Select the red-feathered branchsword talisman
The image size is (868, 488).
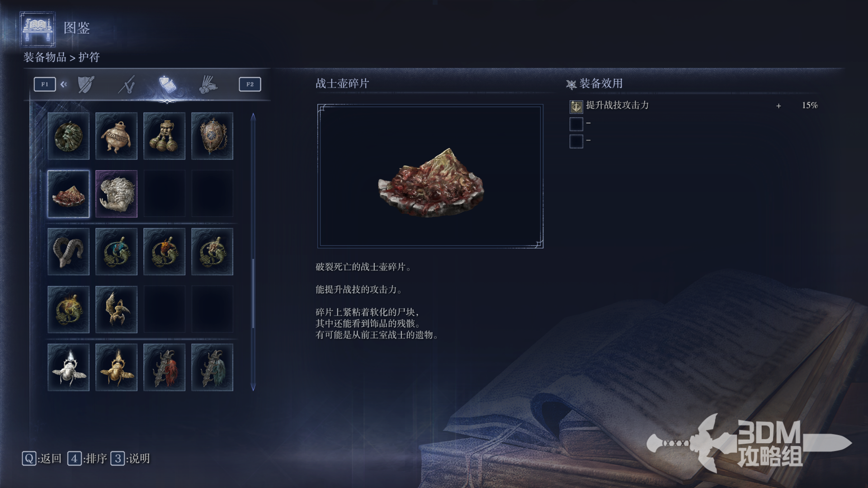[164, 367]
